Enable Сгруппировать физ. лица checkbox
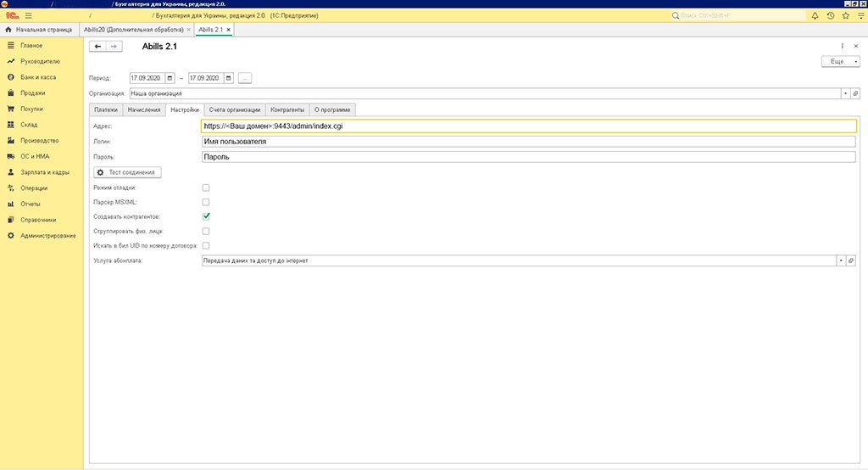Screen dimensions: 868x470 [206, 231]
